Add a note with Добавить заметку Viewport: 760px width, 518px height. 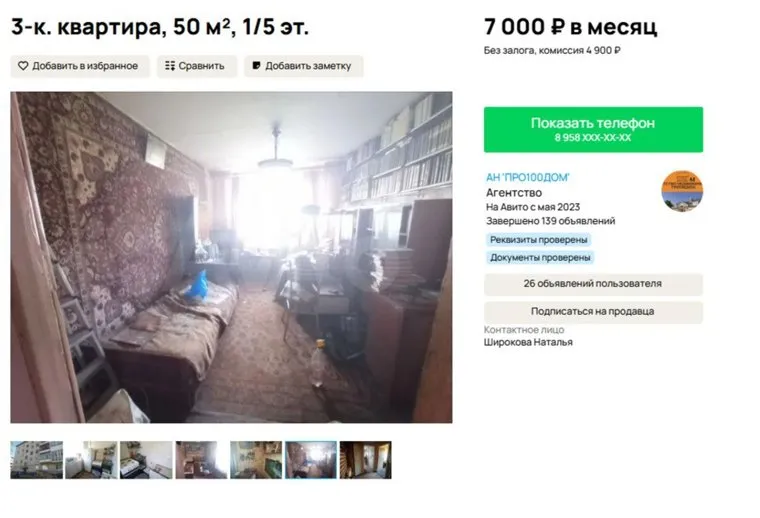(x=304, y=66)
